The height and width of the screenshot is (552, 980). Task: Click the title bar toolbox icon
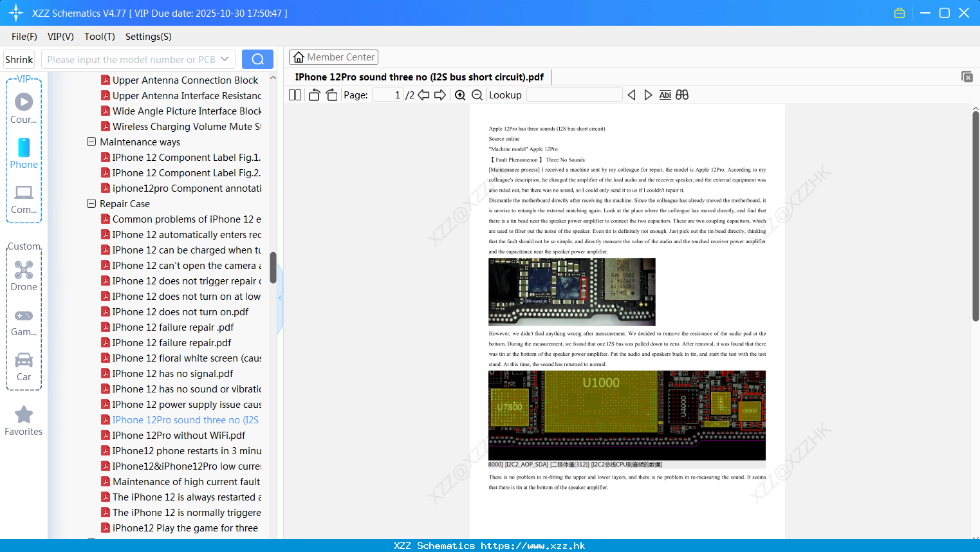coord(900,13)
